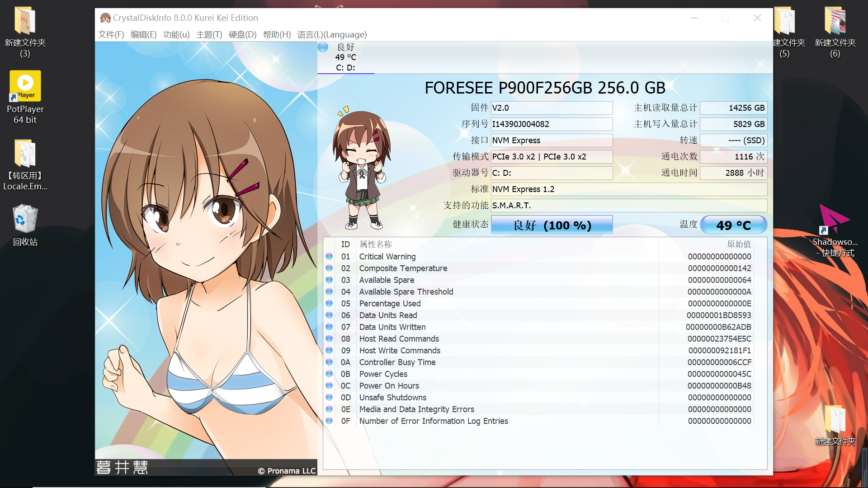Click status orb for Composite Temperature row
Viewport: 868px width, 488px height.
click(x=330, y=268)
